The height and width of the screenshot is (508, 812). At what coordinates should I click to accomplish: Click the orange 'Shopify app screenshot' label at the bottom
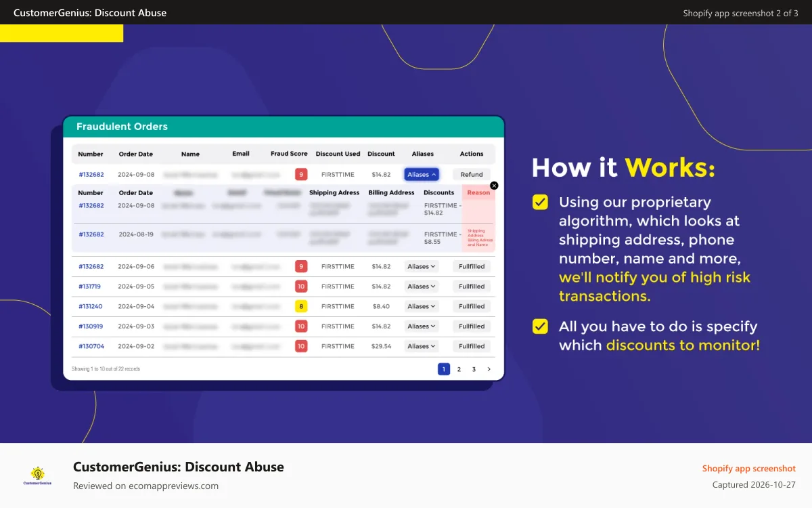[749, 469]
